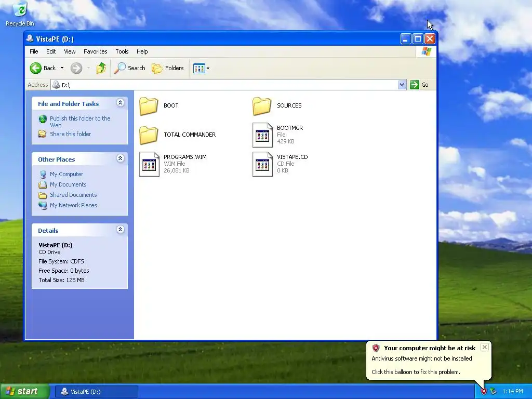Viewport: 532px width, 399px height.
Task: Click the VISTAPE.CD file name
Action: click(292, 157)
